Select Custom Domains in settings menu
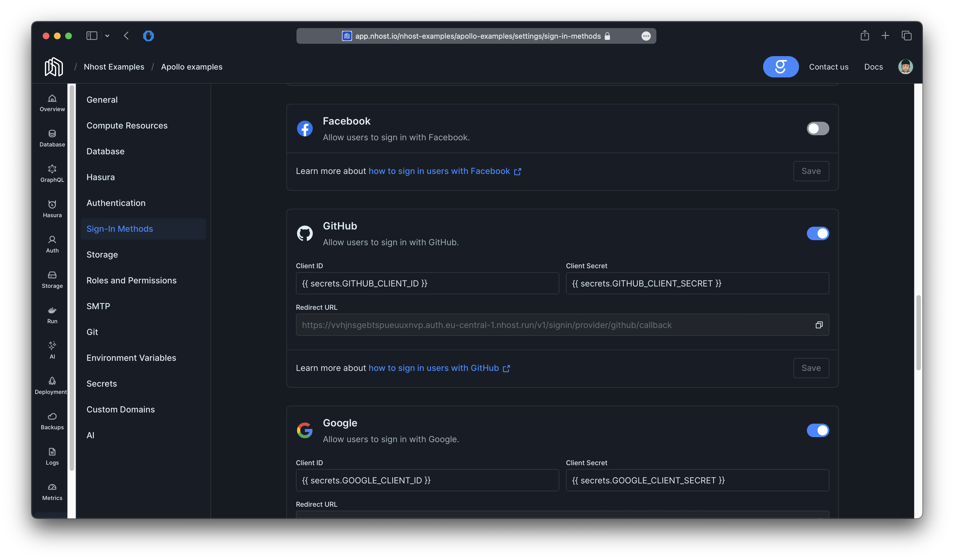954x560 pixels. pos(143,409)
